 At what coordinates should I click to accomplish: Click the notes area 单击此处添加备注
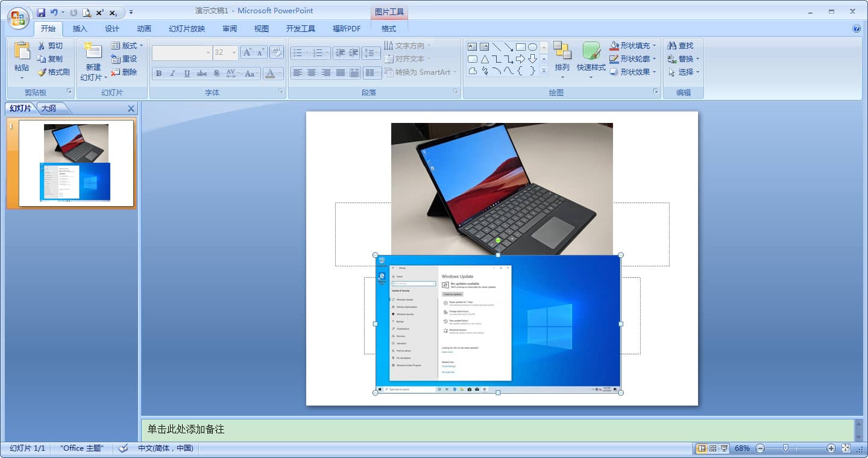241,429
